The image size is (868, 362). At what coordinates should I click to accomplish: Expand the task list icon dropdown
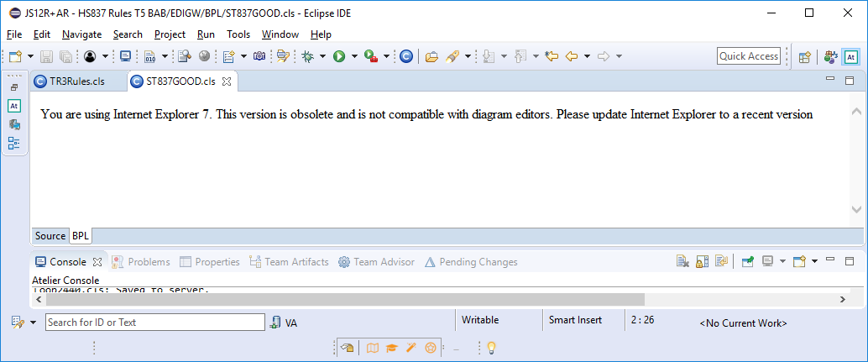click(243, 56)
